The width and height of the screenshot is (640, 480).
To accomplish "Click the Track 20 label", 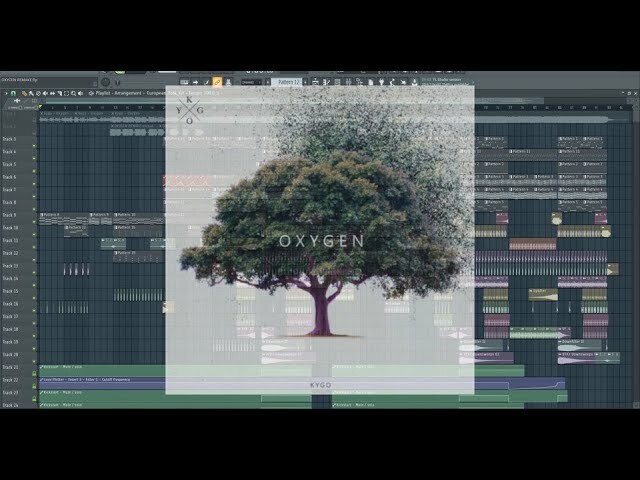I will pyautogui.click(x=11, y=354).
